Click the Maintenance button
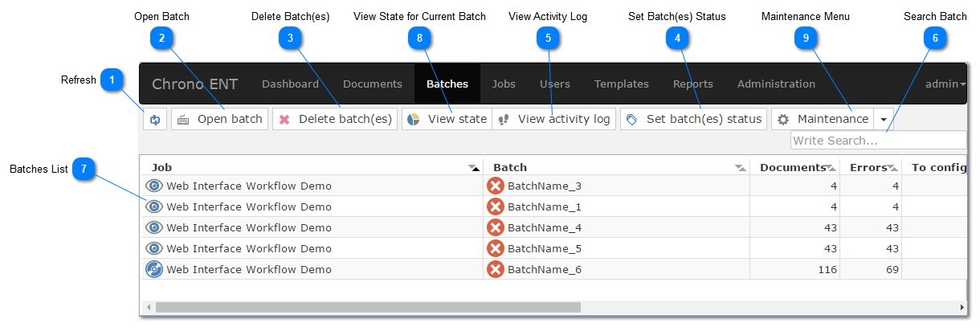980x327 pixels. tap(823, 119)
